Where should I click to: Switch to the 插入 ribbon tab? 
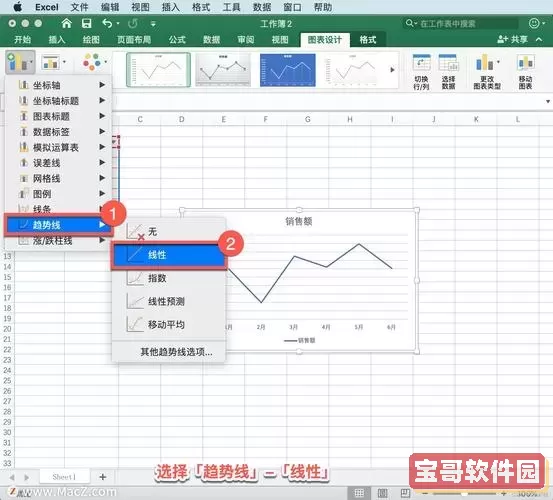56,39
